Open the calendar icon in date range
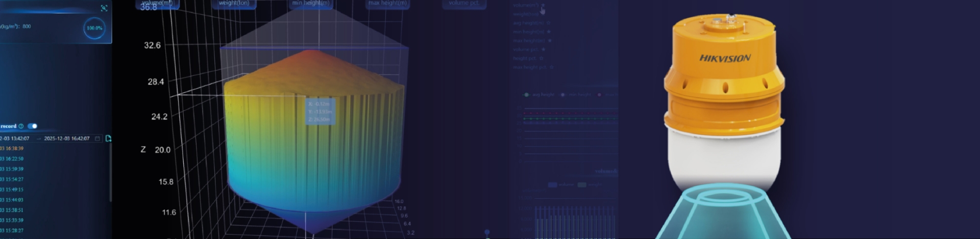 (x=97, y=139)
